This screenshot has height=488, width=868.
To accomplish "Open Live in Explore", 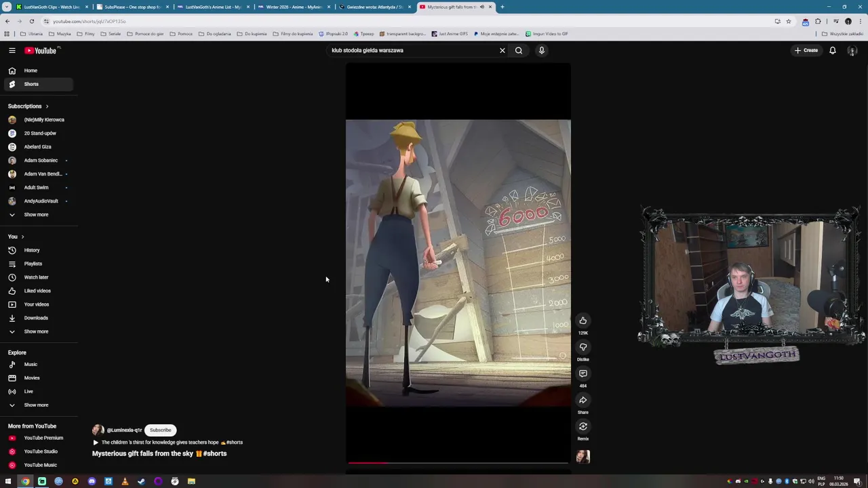I will click(37, 392).
